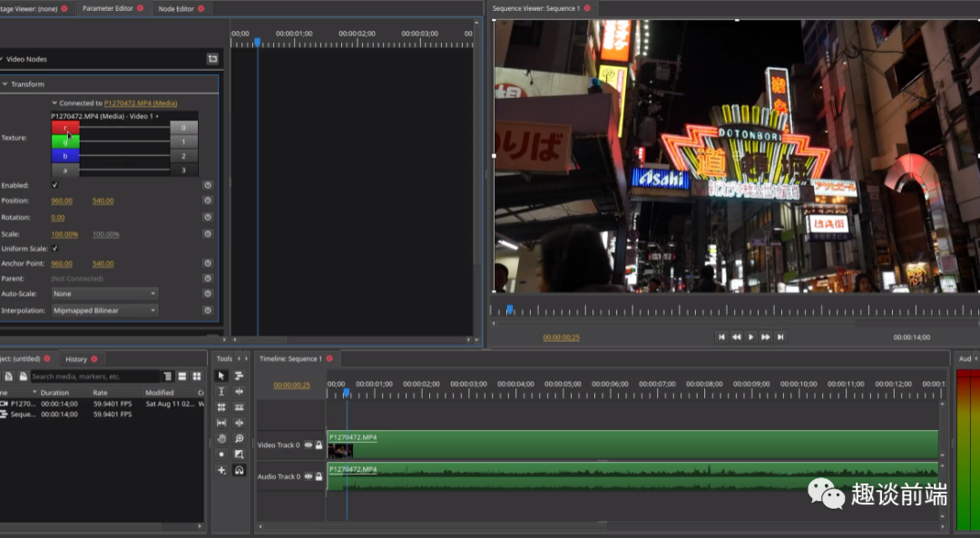Open the P1270472.MP4 Video 1 stream dropdown

pos(105,116)
